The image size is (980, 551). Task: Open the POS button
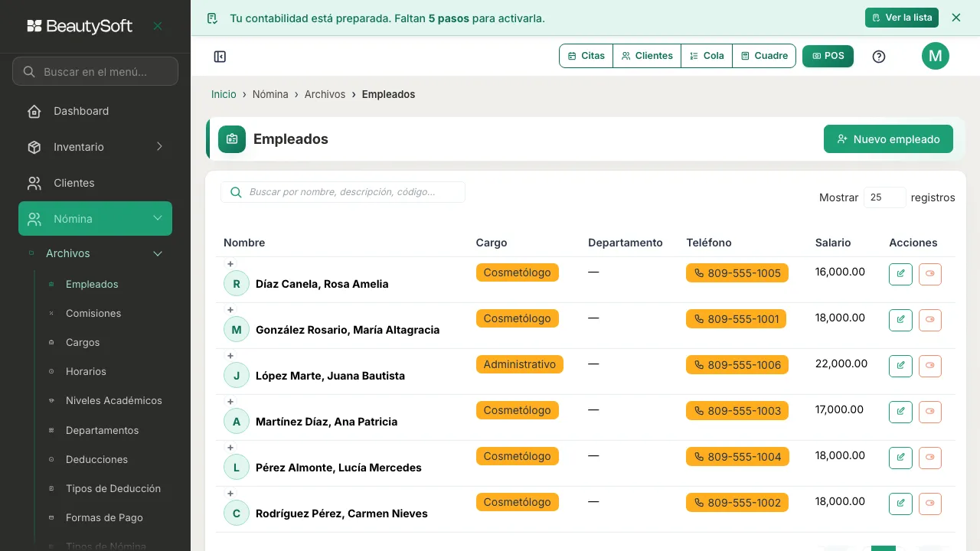(828, 56)
